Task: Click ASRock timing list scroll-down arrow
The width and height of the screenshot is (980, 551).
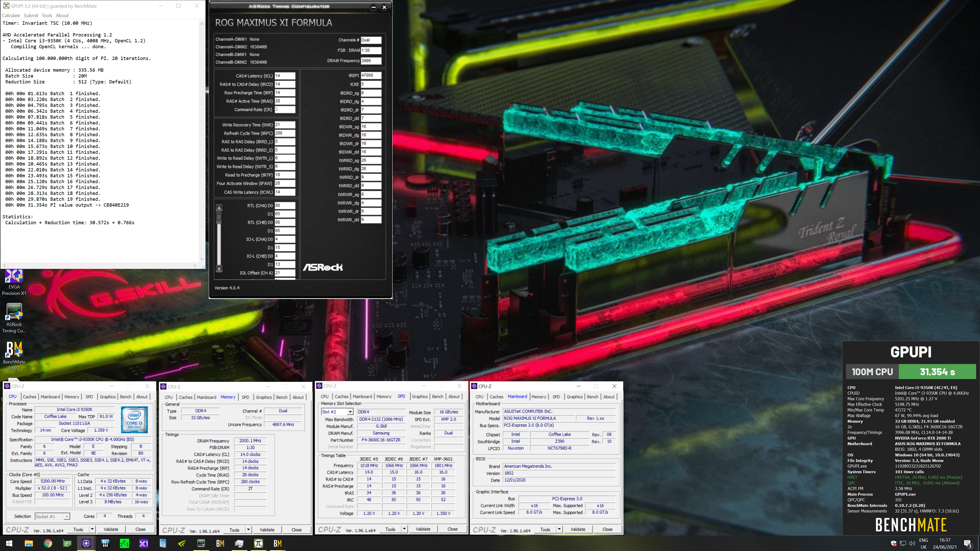Action: tap(219, 268)
